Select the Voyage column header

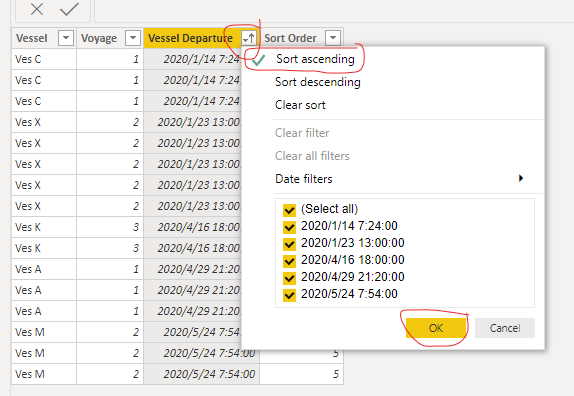110,38
